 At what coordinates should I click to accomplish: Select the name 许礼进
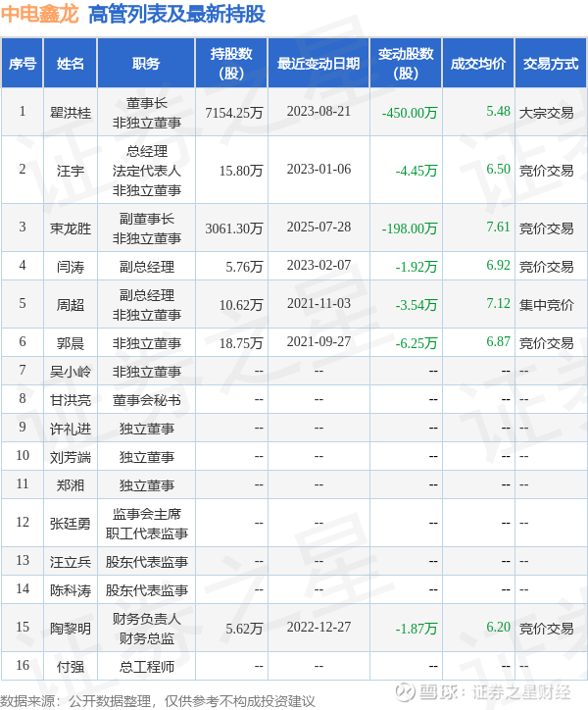click(x=71, y=429)
